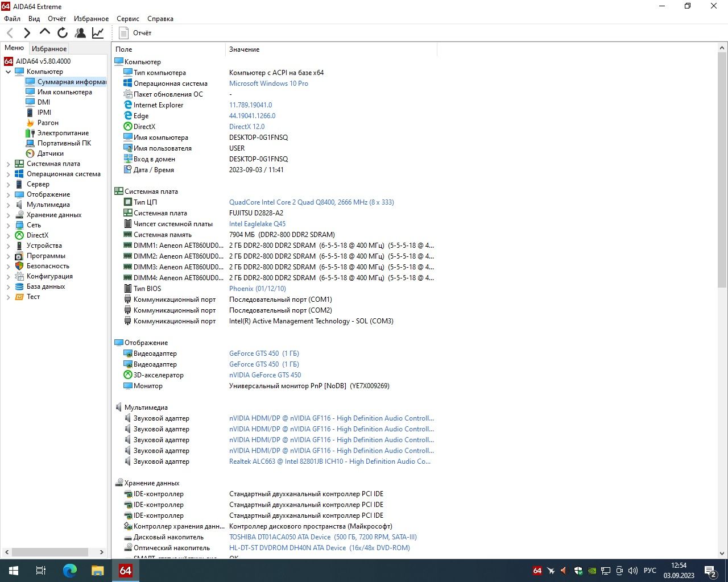Collapse the Компьютер tree node
Image resolution: width=728 pixels, height=582 pixels.
coord(8,72)
